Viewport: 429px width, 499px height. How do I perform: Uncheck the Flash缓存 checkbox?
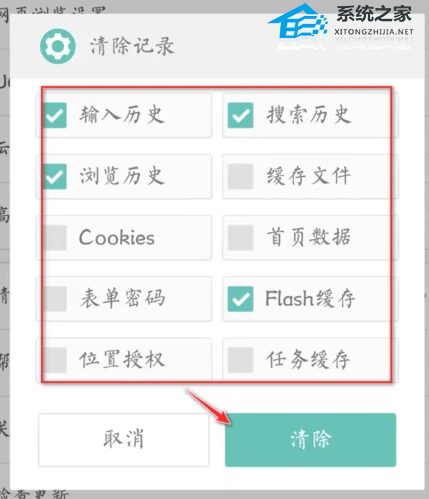(x=240, y=299)
